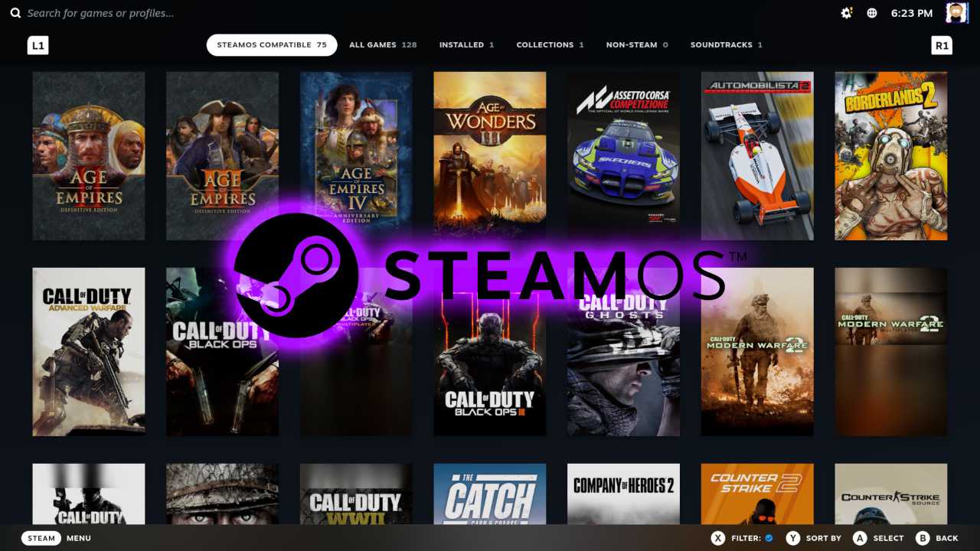
Task: Open the SORT BY option
Action: tap(824, 538)
